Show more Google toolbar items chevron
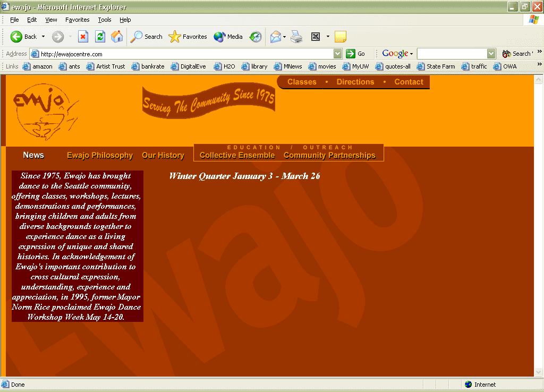The height and width of the screenshot is (392, 544). click(x=539, y=52)
